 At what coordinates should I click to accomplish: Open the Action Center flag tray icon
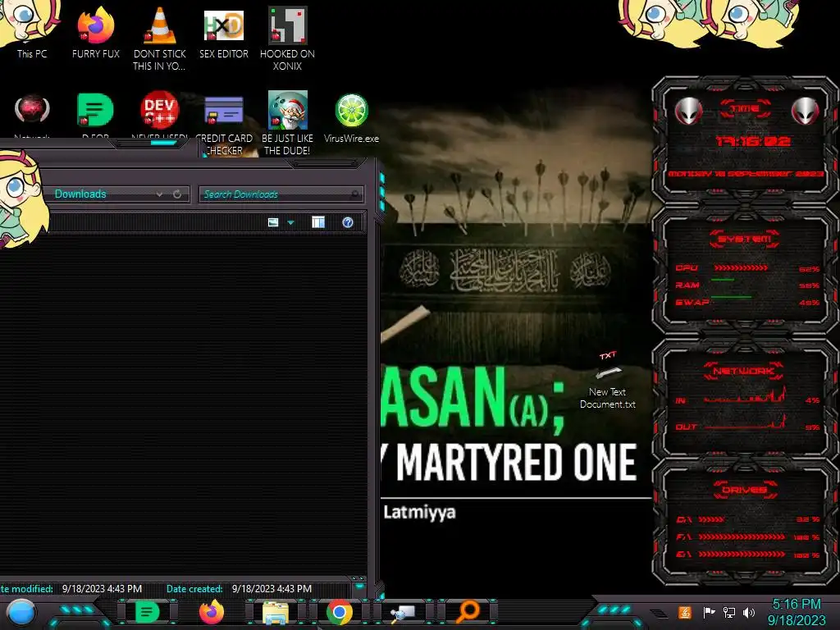coord(709,612)
